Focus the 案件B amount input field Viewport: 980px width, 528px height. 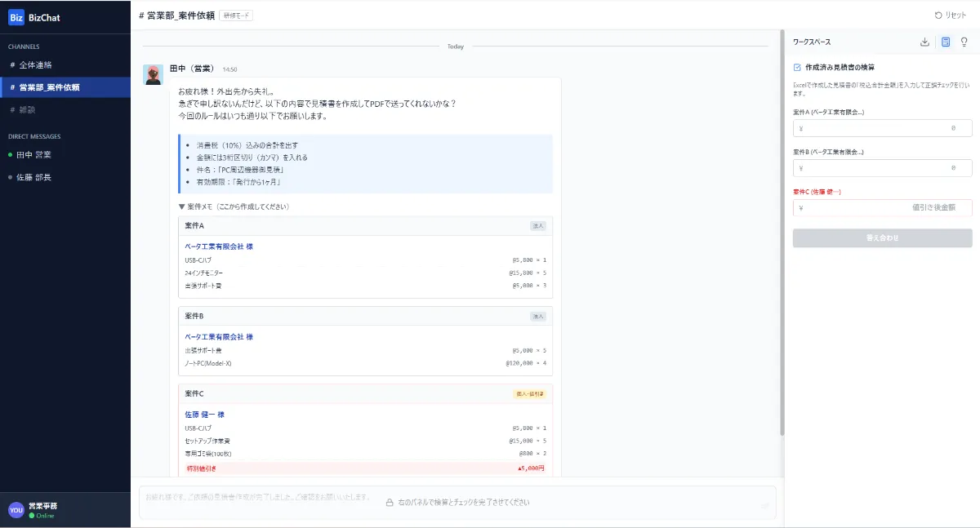pos(882,168)
